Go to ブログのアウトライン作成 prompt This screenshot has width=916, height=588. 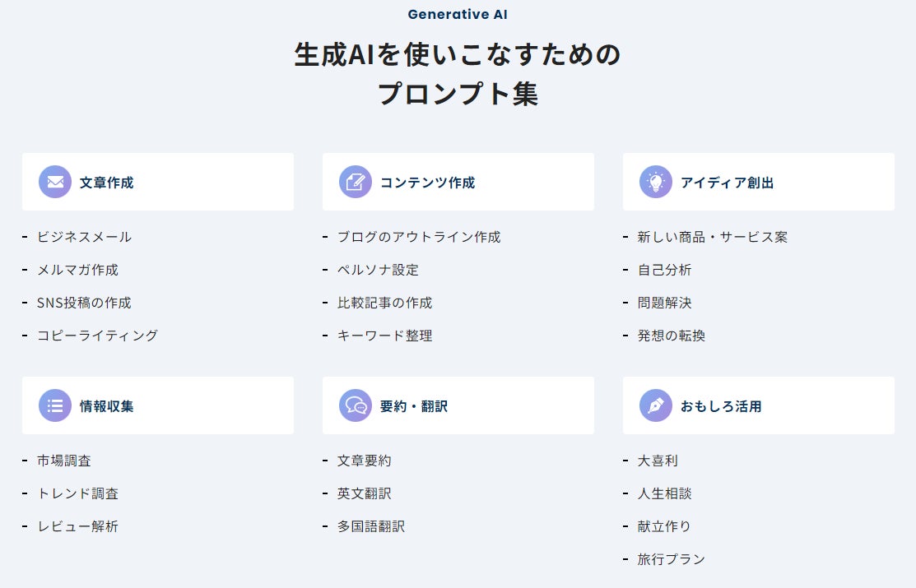tap(419, 237)
